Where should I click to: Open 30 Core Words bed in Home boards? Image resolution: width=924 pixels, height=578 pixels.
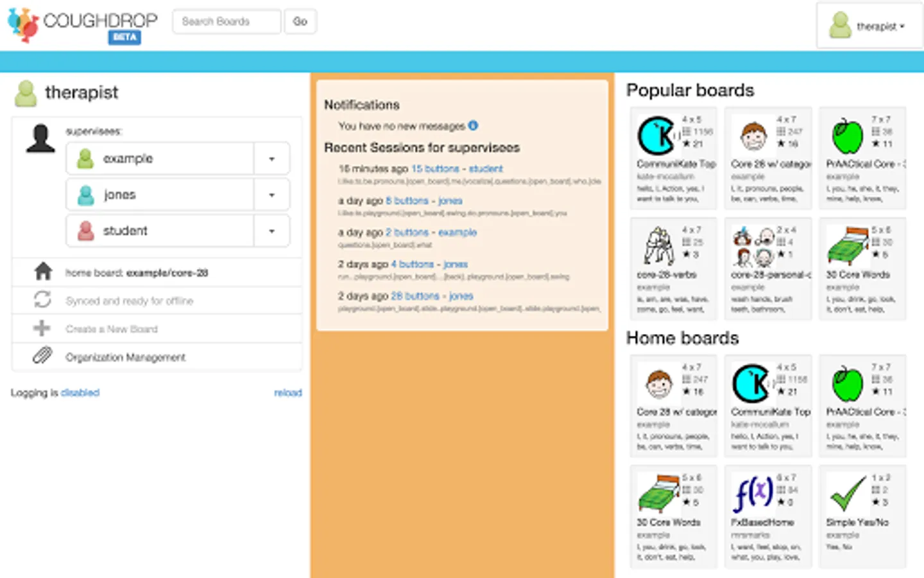click(x=674, y=516)
